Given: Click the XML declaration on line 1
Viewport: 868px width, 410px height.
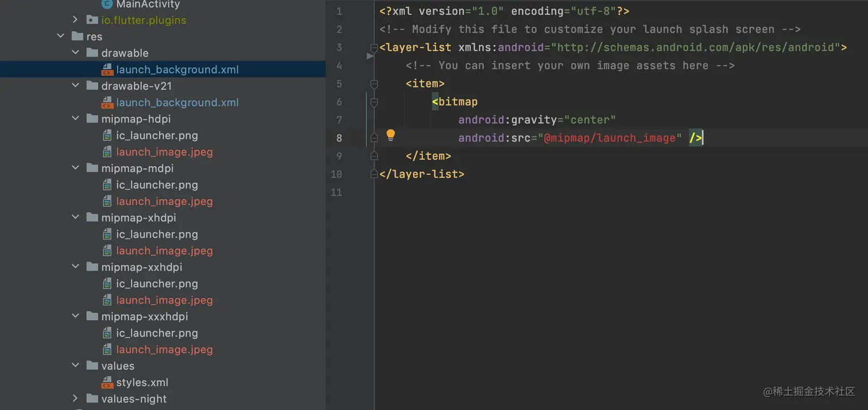Looking at the screenshot, I should point(505,11).
